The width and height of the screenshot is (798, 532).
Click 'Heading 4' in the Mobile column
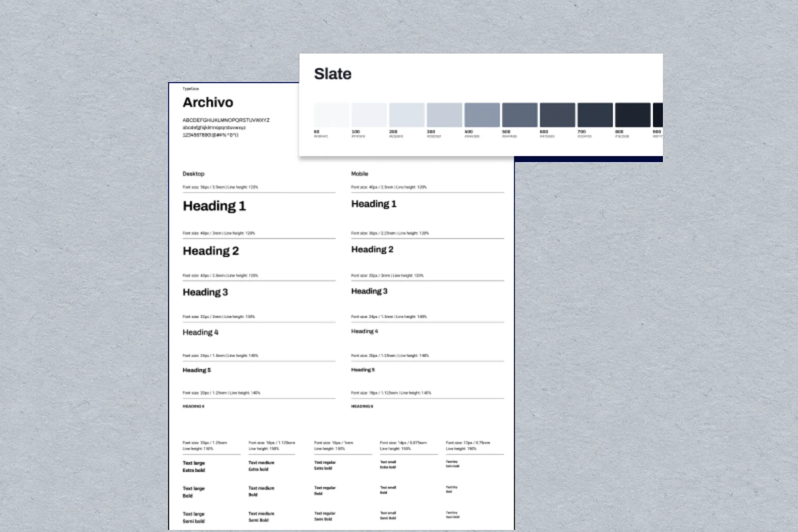364,331
